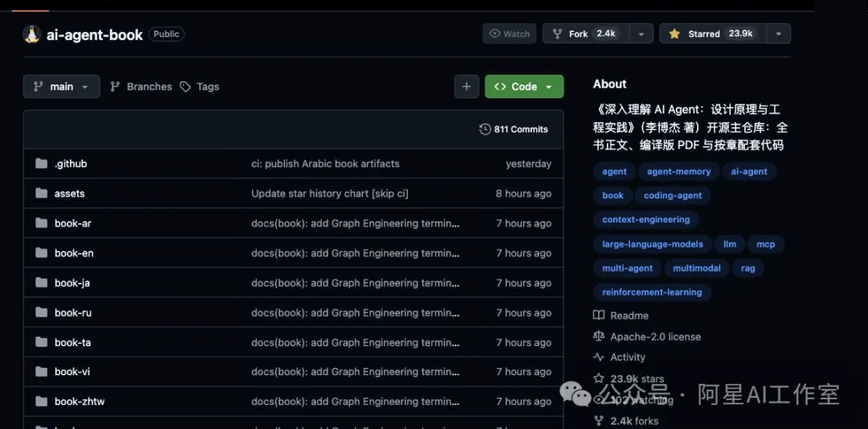The image size is (868, 429).
Task: Open the Readme link in About
Action: pyautogui.click(x=629, y=316)
